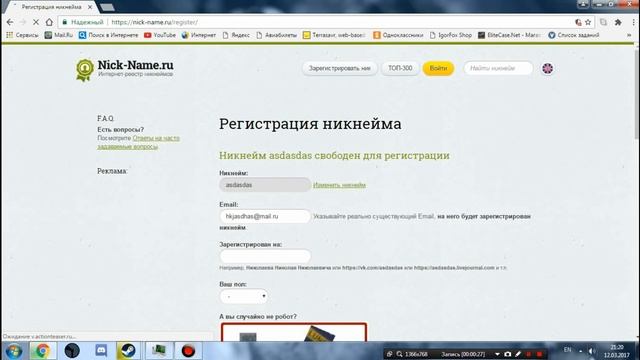Open the Mail.Ru bookmark

coord(59,35)
